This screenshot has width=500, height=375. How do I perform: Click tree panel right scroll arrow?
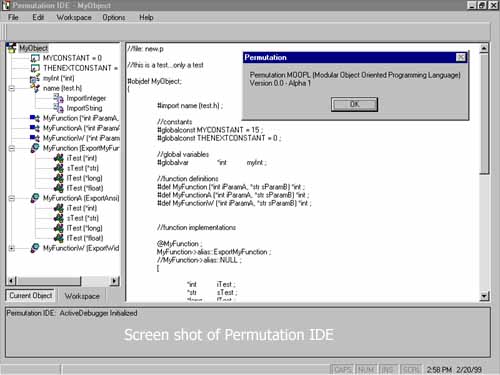click(115, 281)
